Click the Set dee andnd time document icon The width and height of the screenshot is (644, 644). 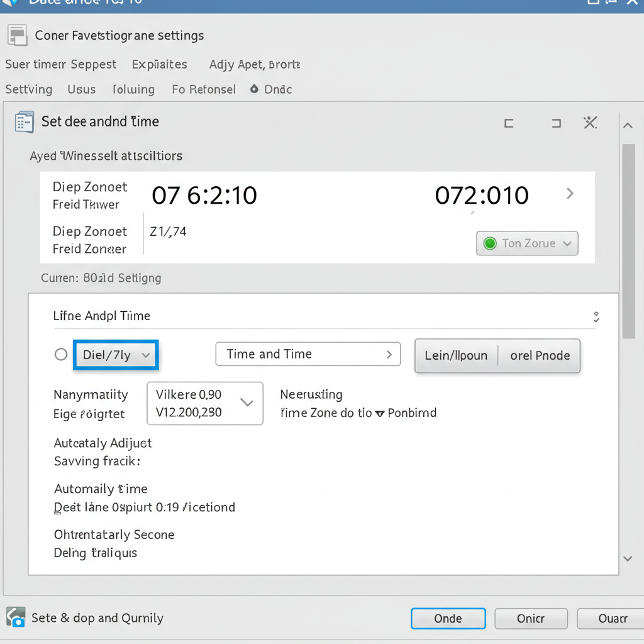point(25,122)
